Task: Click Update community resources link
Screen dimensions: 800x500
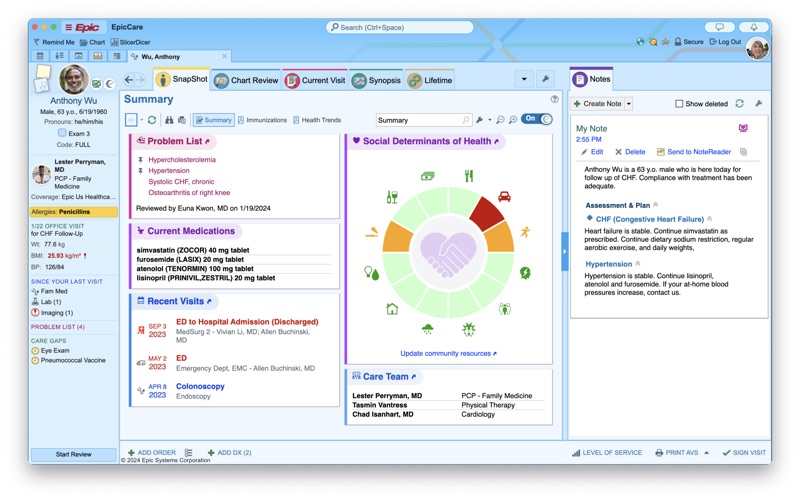Action: click(448, 353)
